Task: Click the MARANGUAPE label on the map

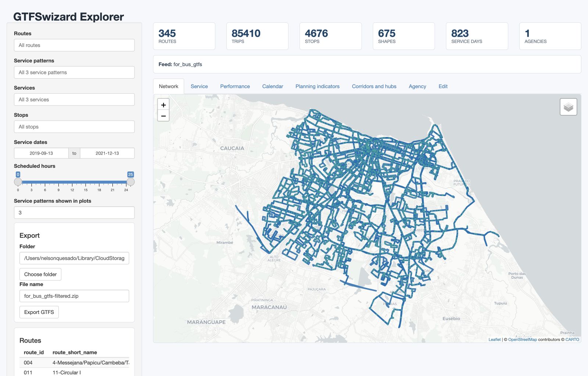Action: tap(206, 322)
